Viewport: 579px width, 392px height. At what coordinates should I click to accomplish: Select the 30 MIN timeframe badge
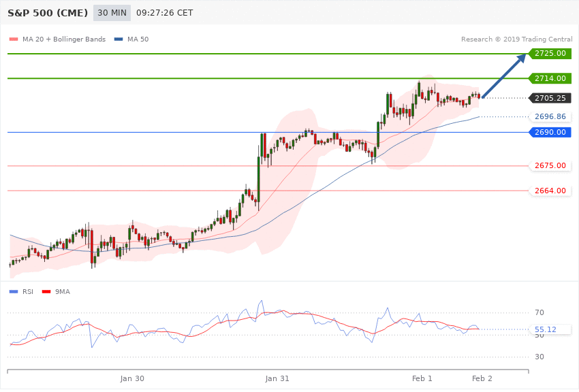pyautogui.click(x=112, y=13)
